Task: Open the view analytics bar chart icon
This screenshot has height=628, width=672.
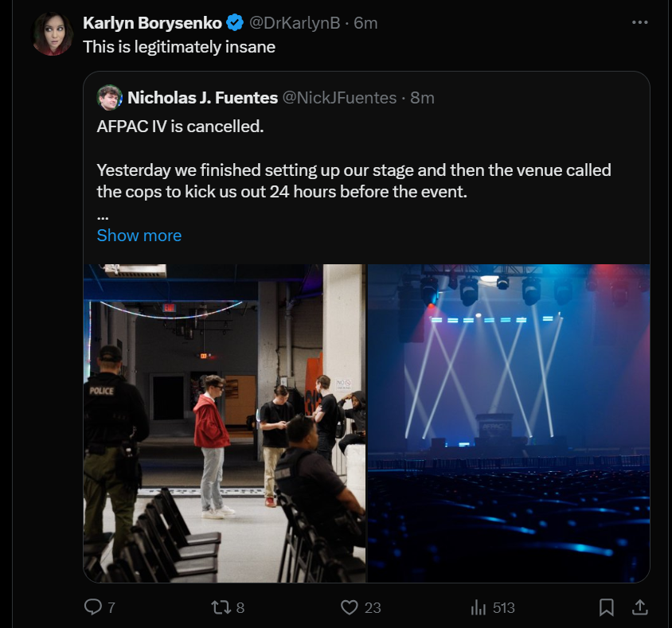Action: coord(479,607)
